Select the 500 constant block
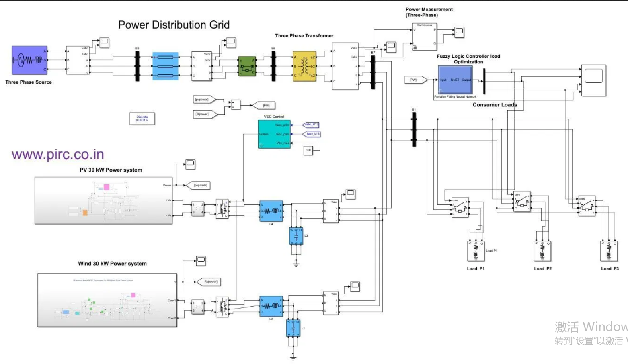Screen dimensions: 628x364 (308, 150)
